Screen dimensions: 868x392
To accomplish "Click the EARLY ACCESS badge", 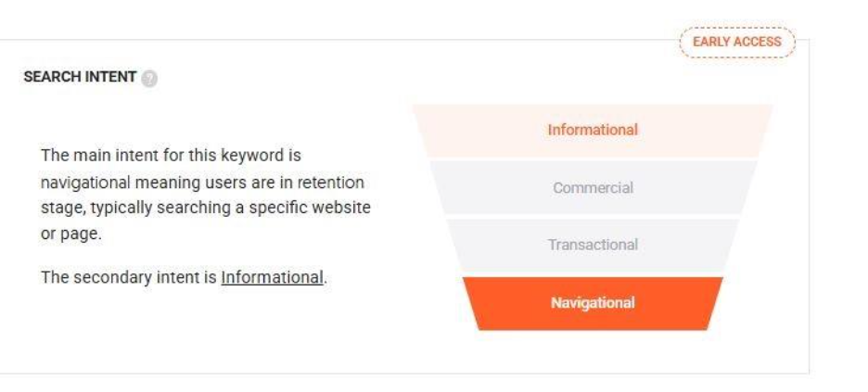I will [x=737, y=42].
